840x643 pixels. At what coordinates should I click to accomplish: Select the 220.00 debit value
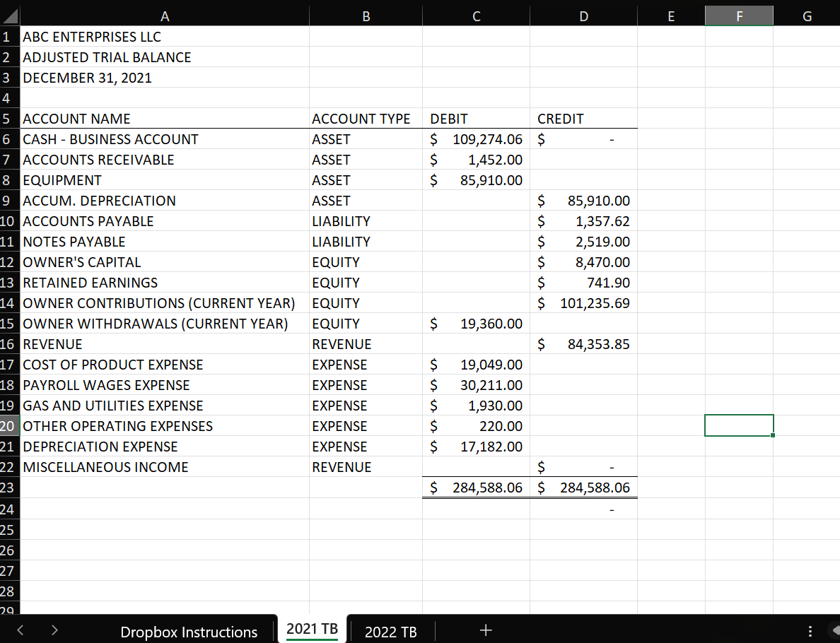click(x=477, y=425)
